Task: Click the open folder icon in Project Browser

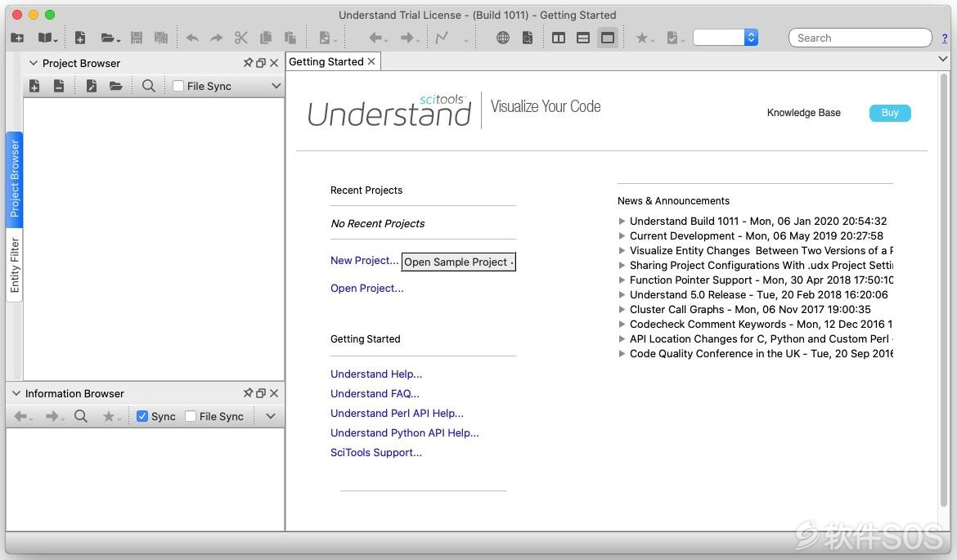Action: point(115,86)
